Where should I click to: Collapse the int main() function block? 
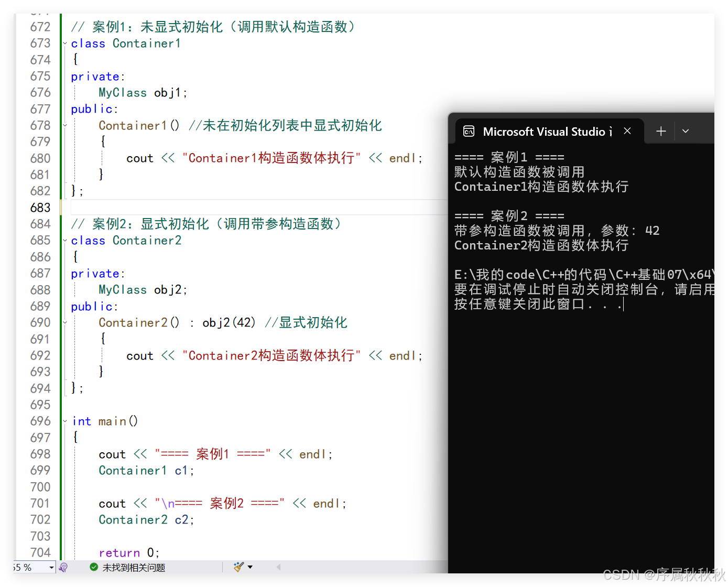(65, 421)
